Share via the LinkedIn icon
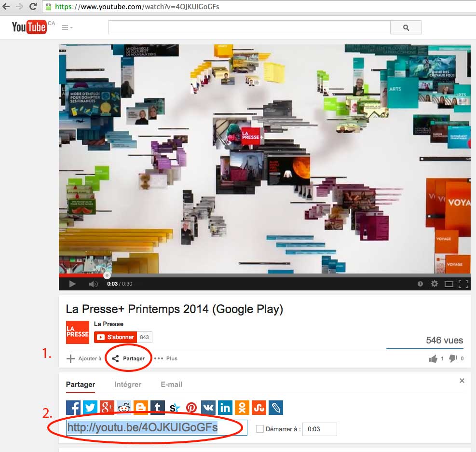This screenshot has width=476, height=452. tap(225, 408)
